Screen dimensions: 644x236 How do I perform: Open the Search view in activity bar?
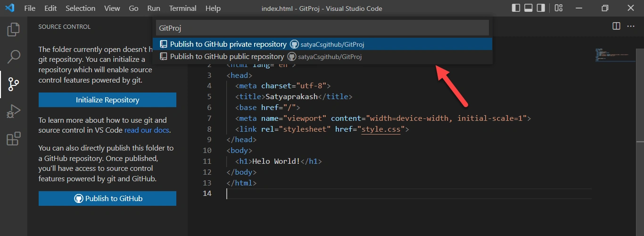click(x=14, y=57)
